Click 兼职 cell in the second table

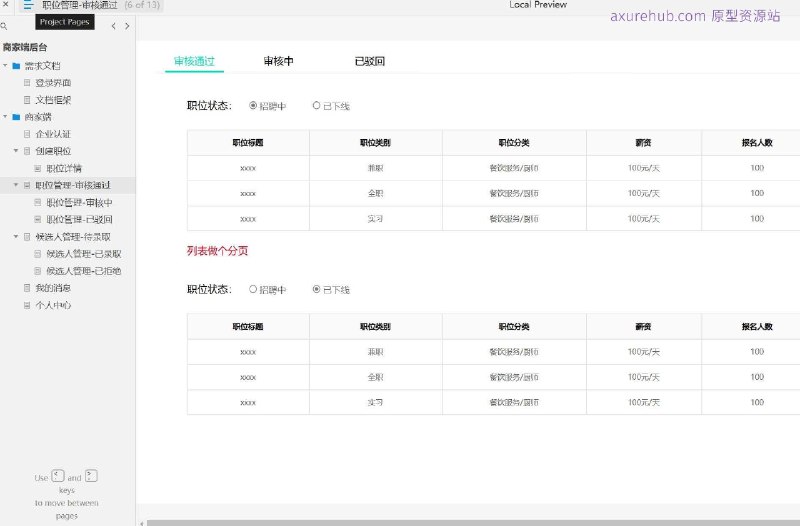[x=376, y=352]
